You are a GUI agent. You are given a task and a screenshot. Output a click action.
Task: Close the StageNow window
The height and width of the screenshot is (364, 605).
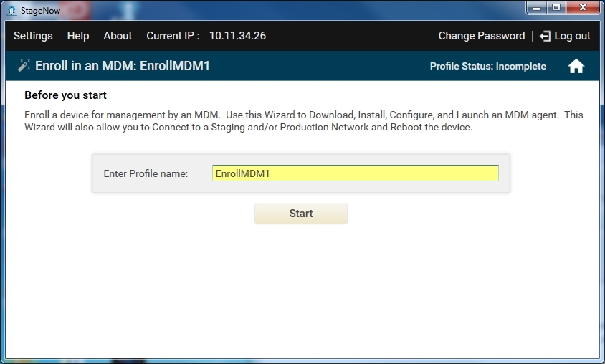pos(582,7)
